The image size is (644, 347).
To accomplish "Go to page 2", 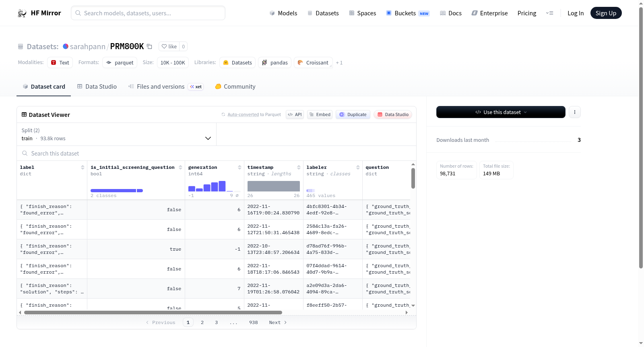I will (202, 322).
